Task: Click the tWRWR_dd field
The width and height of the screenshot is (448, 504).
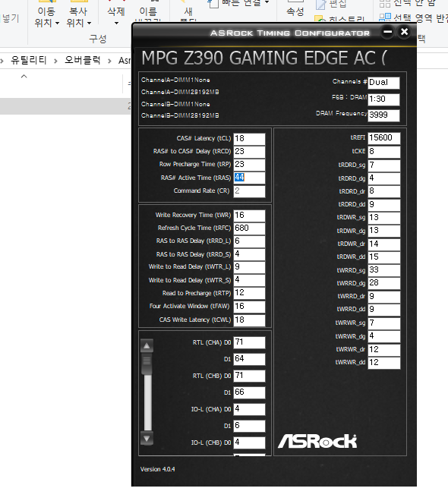Action: 384,363
